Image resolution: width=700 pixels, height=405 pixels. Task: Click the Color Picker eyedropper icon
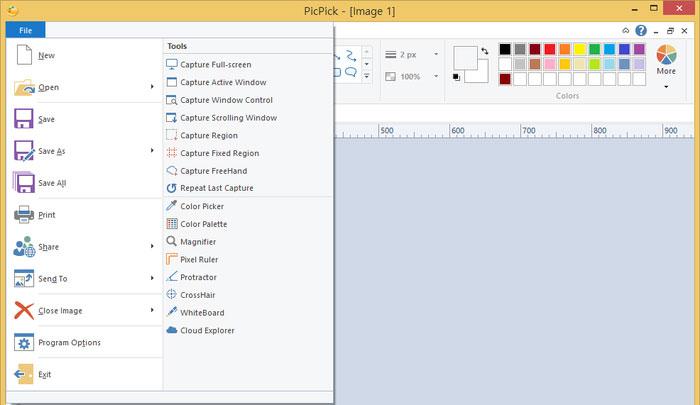(x=171, y=206)
